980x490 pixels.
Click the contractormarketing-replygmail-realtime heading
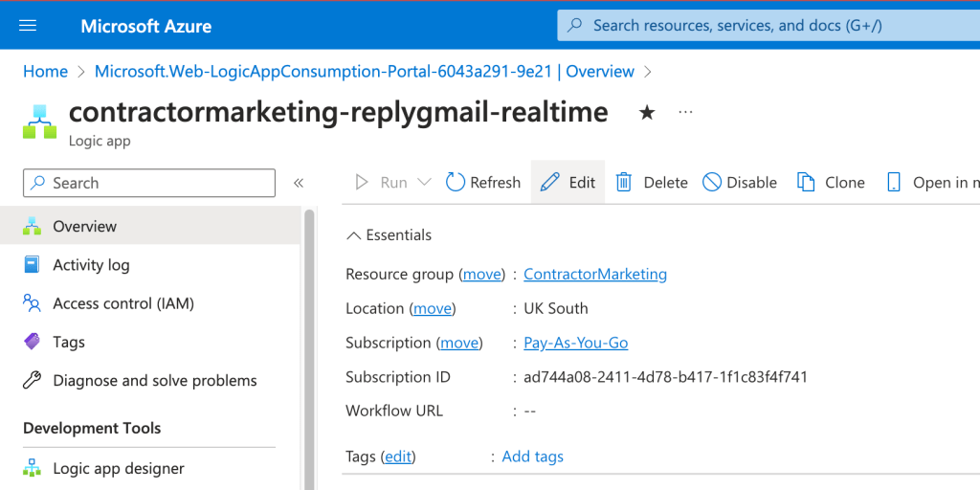click(x=338, y=113)
